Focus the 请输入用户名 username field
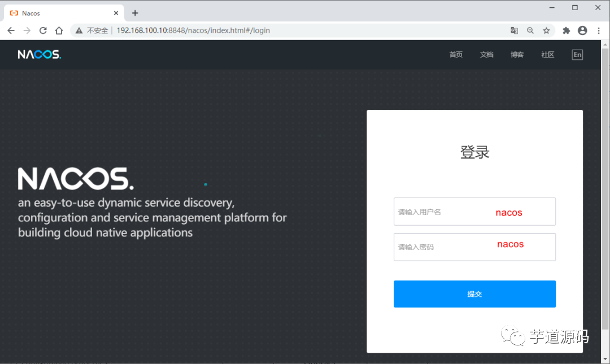This screenshot has height=364, width=610. [474, 212]
